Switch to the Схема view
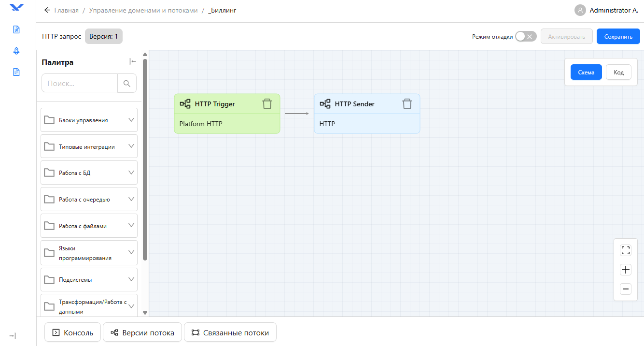The height and width of the screenshot is (346, 644). point(586,72)
